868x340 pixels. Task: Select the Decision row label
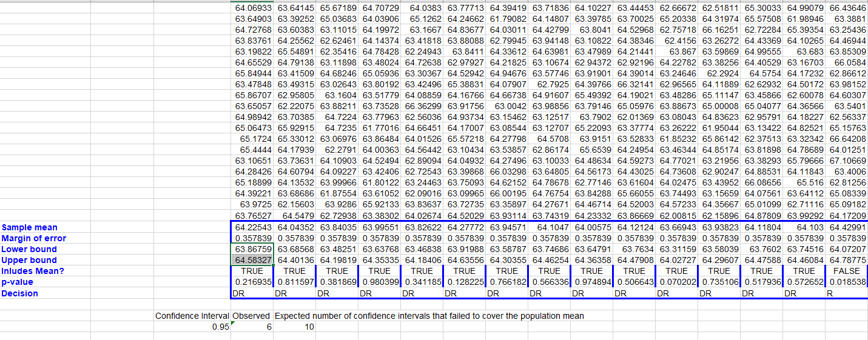[19, 293]
